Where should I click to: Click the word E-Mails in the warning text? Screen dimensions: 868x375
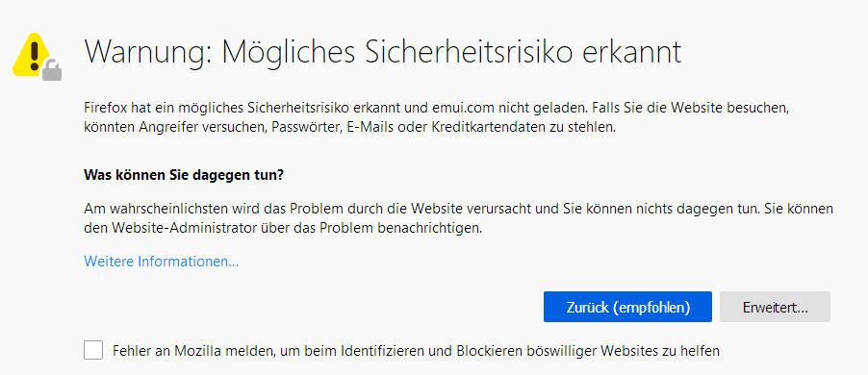(365, 127)
